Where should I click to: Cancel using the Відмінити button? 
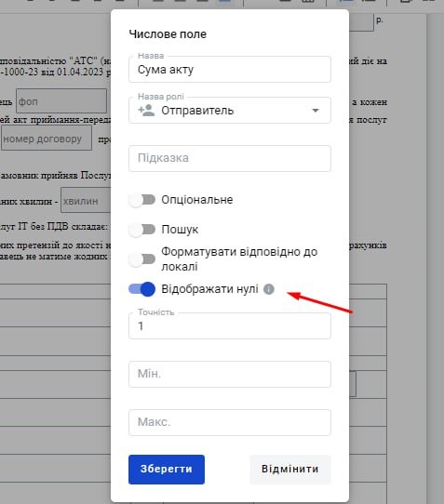click(290, 470)
